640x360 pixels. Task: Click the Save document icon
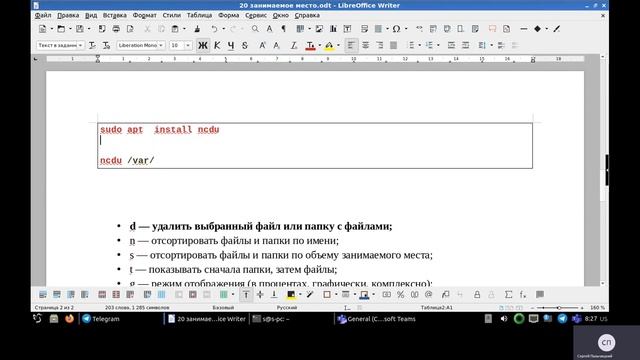click(x=80, y=29)
